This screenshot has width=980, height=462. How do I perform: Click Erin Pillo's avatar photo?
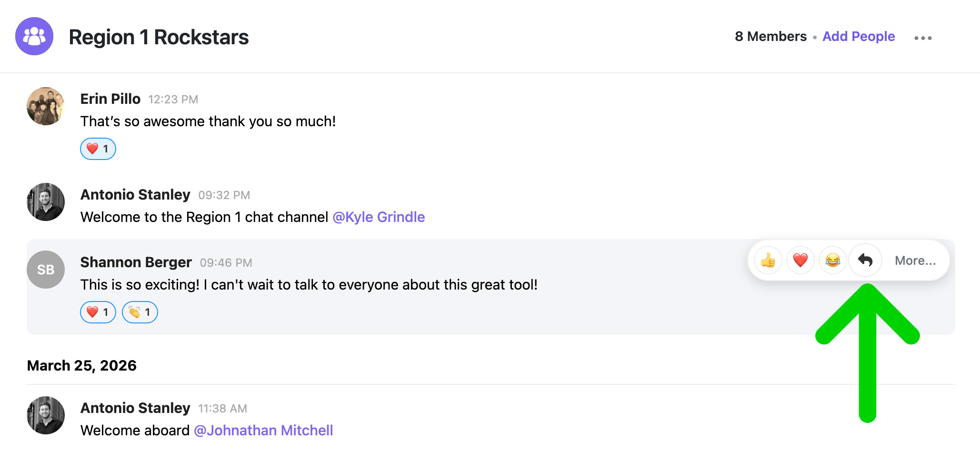(46, 106)
